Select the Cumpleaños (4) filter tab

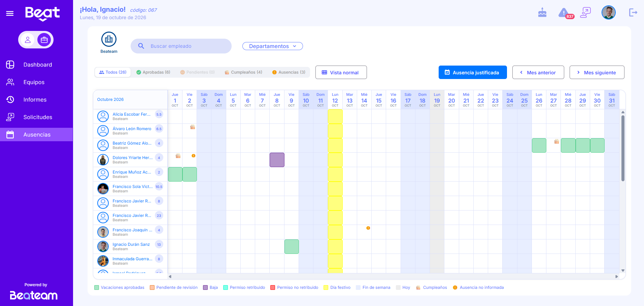pos(243,72)
